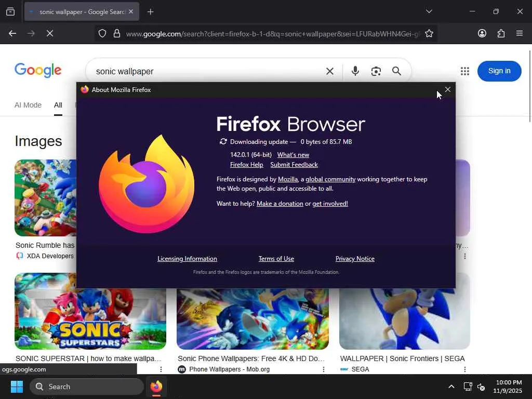
Task: Open Firefox account icon
Action: coord(482,33)
